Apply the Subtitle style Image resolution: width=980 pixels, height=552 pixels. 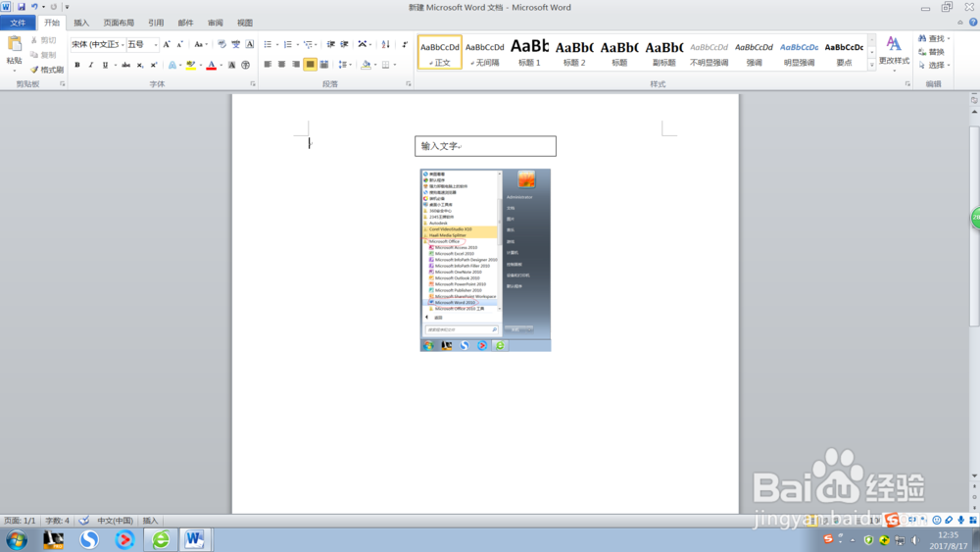[x=663, y=53]
